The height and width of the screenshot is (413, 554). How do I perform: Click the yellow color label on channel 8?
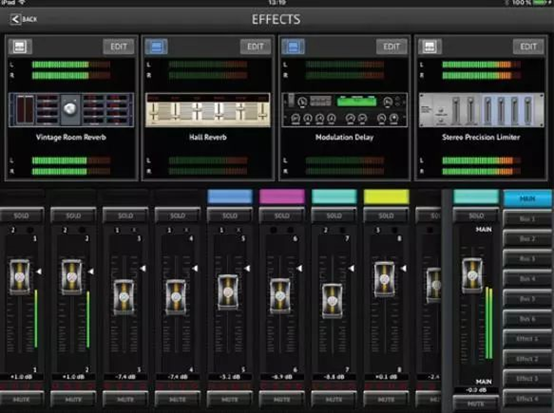point(386,197)
